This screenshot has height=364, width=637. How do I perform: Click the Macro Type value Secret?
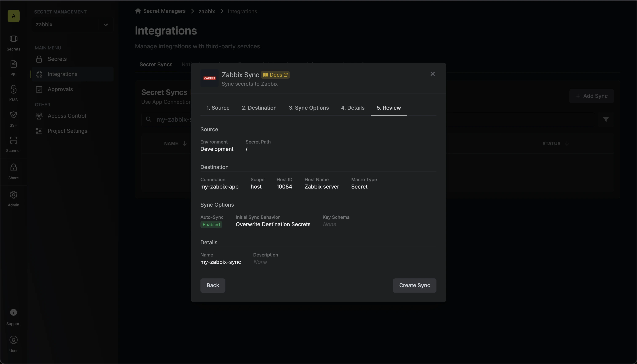click(x=359, y=187)
